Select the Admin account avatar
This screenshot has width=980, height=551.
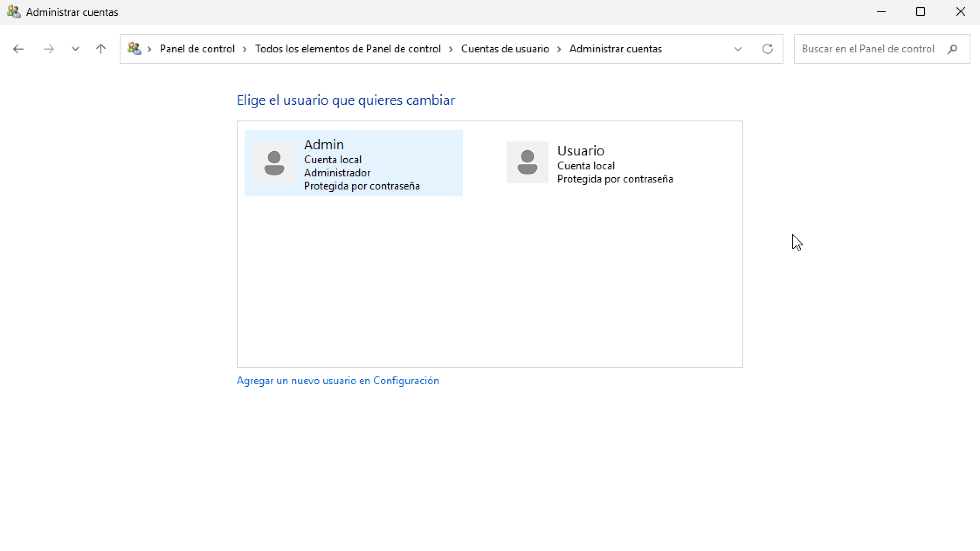(274, 163)
